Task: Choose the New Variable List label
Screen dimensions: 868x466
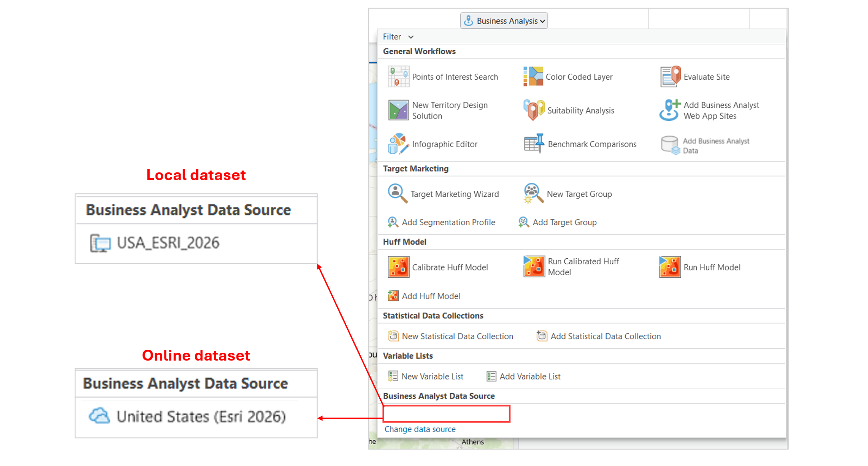Action: tap(432, 376)
